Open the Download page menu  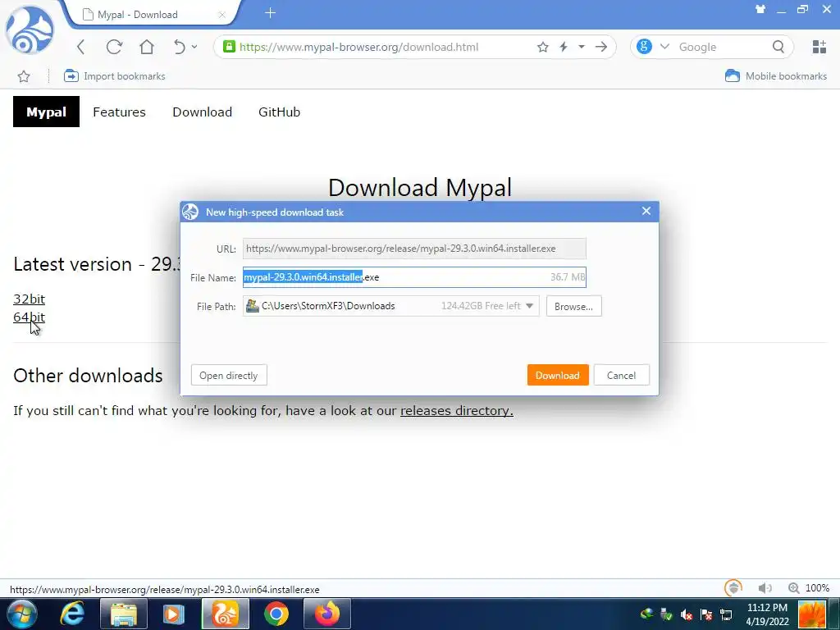[x=202, y=112]
